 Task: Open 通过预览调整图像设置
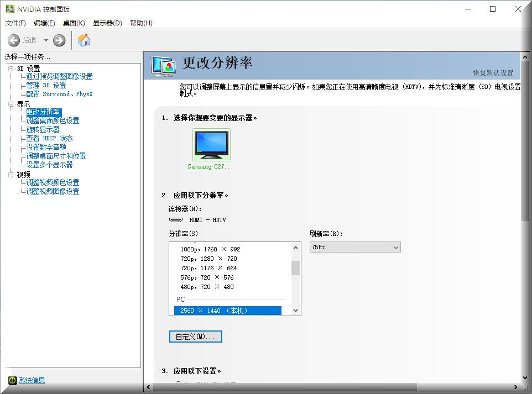[59, 77]
